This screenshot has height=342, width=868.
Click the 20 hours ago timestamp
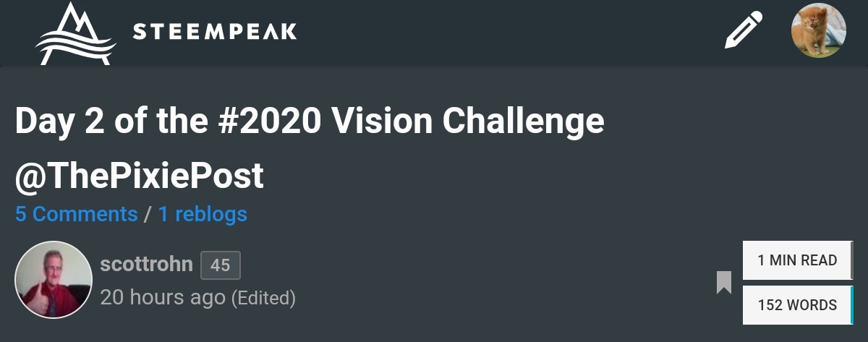click(x=163, y=297)
